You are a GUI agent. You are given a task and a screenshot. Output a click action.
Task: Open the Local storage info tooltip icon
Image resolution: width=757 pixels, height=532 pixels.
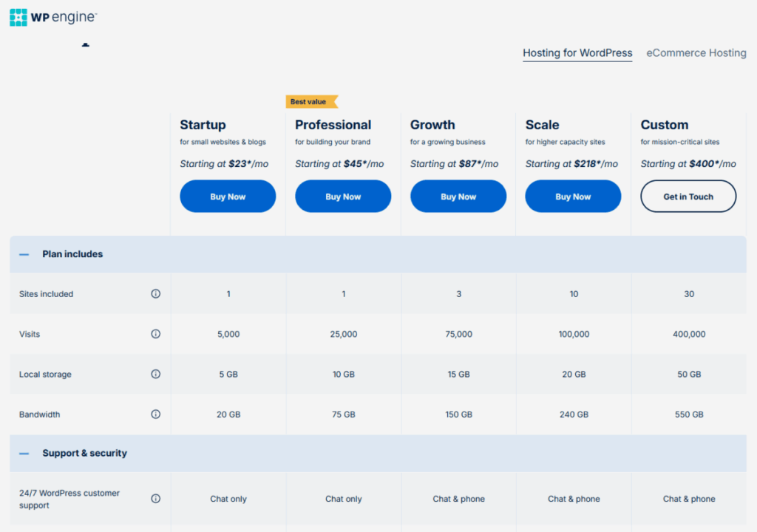[x=155, y=374]
